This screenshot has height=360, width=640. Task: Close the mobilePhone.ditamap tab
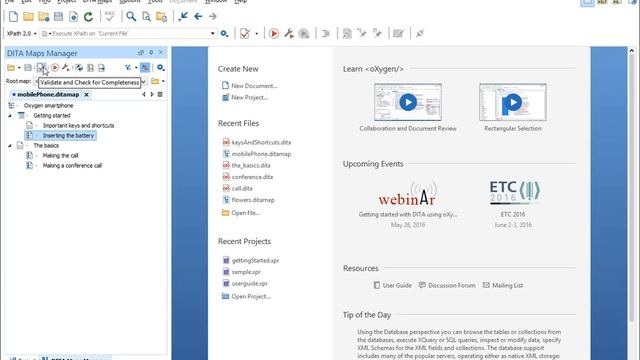(x=87, y=95)
